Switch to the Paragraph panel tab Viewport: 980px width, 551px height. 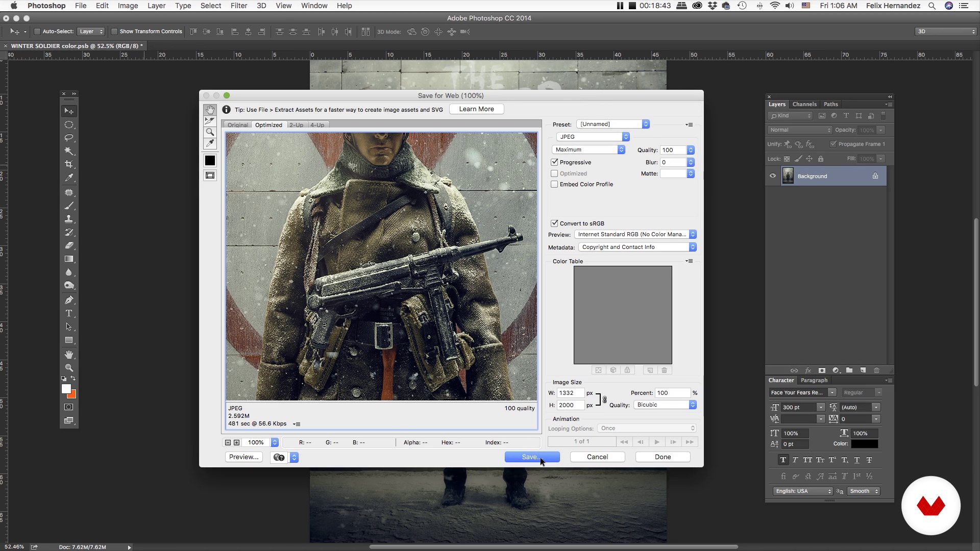(x=814, y=380)
